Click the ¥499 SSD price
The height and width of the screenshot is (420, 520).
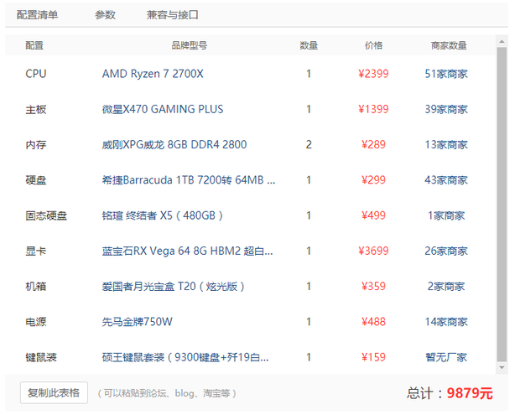373,215
